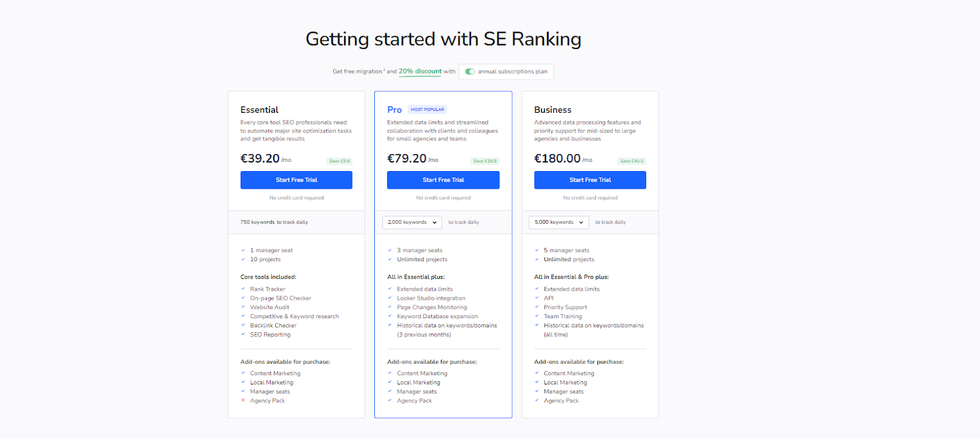This screenshot has height=439, width=980.
Task: Start Free Trial for Business plan
Action: (590, 180)
